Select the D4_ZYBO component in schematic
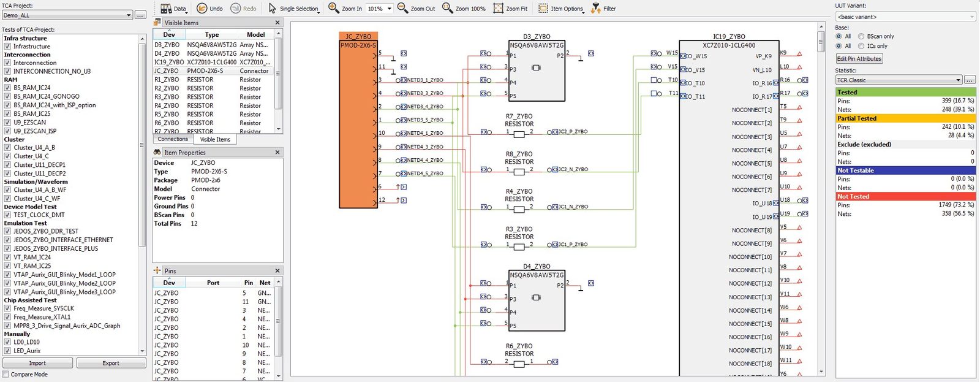The image size is (980, 382). 537,301
